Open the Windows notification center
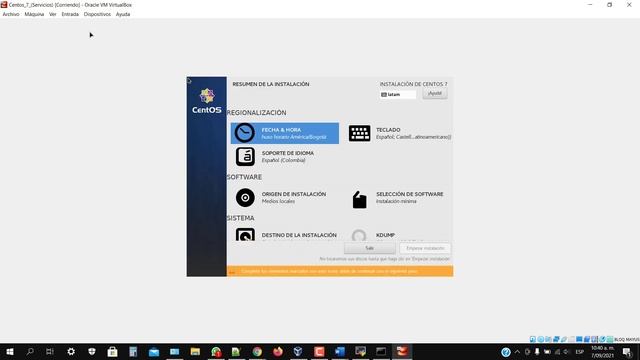The height and width of the screenshot is (360, 640). point(627,352)
